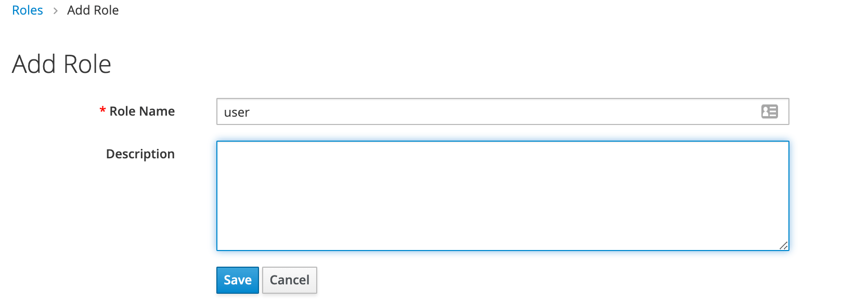Click the Role Name label
This screenshot has height=300, width=868.
142,111
